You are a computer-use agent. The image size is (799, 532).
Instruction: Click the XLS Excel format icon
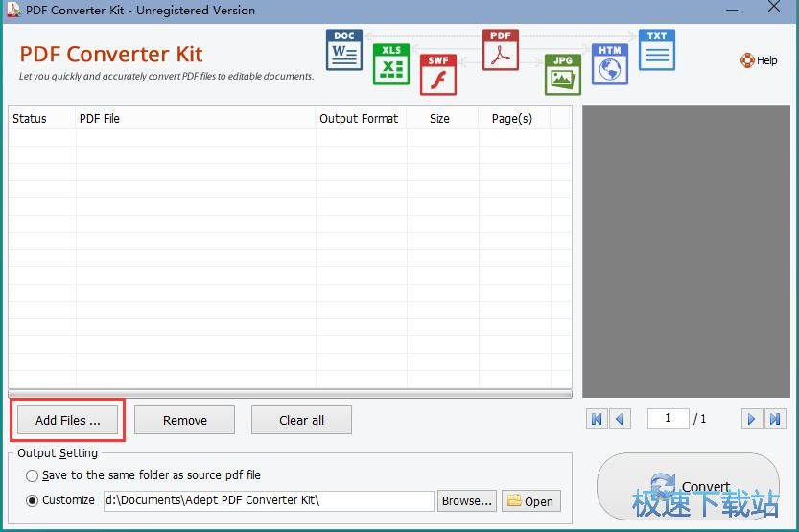[x=390, y=64]
